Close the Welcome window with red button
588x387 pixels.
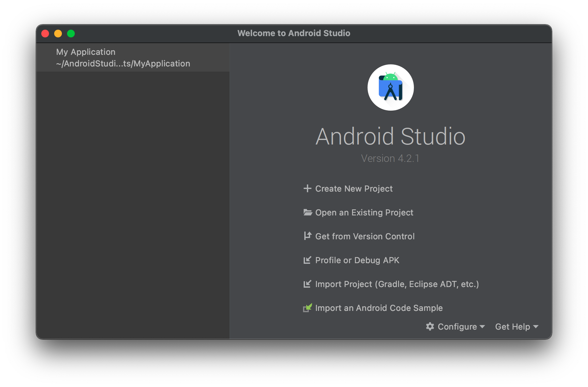tap(45, 34)
